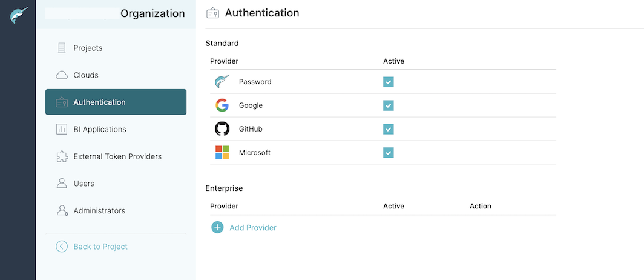This screenshot has height=280, width=644.
Task: Click the GitHub logo in provider list
Action: 222,129
